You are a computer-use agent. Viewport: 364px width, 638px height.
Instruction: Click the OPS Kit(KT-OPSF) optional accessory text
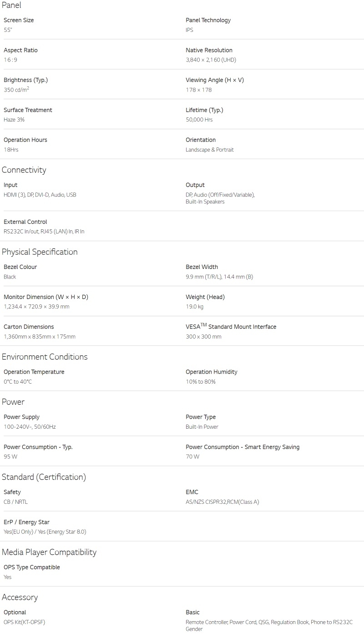[x=25, y=622]
